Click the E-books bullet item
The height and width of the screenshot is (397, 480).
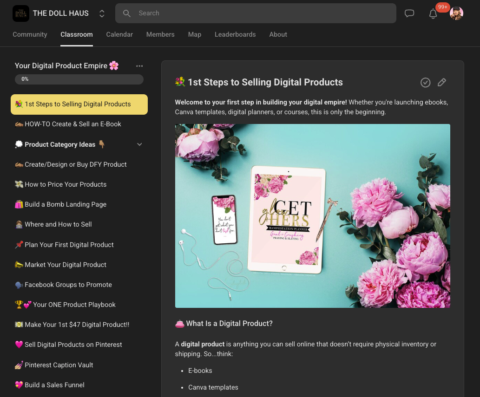click(200, 371)
